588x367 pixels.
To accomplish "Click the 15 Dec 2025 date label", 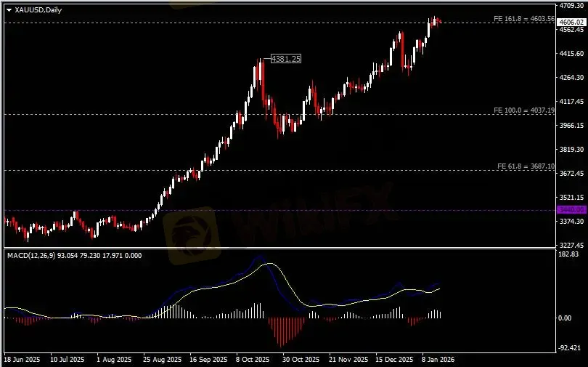I will (x=394, y=360).
